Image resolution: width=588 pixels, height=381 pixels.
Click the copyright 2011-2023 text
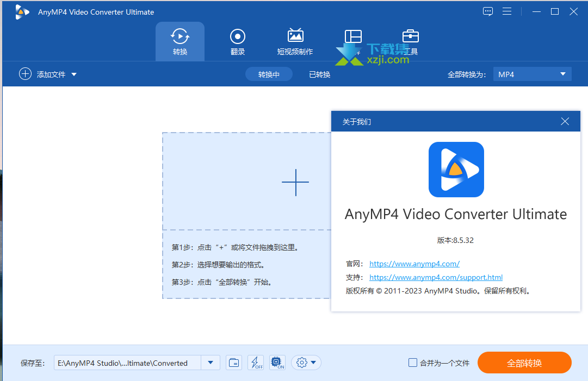(438, 291)
